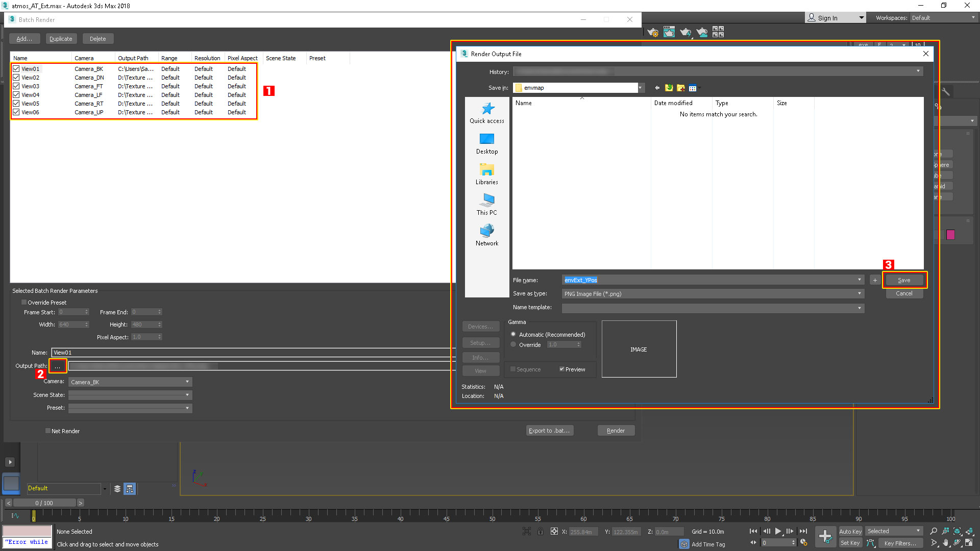Open the View Menu icon in file dialog

point(693,88)
